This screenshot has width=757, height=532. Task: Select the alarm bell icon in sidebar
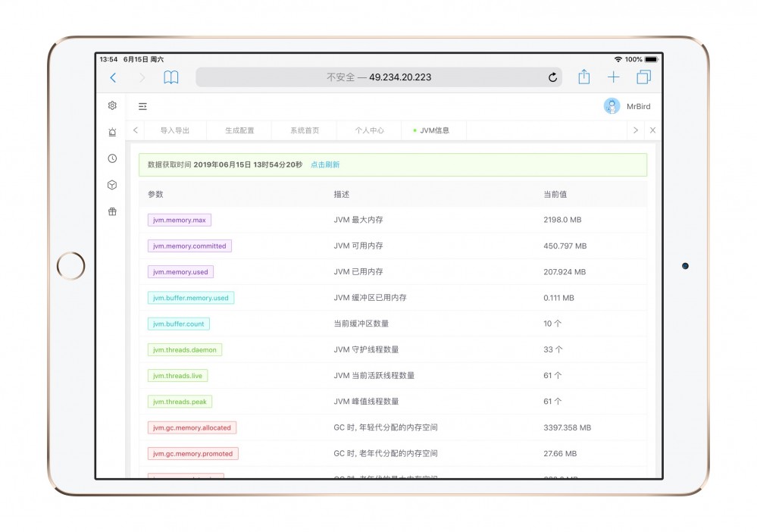pos(112,132)
